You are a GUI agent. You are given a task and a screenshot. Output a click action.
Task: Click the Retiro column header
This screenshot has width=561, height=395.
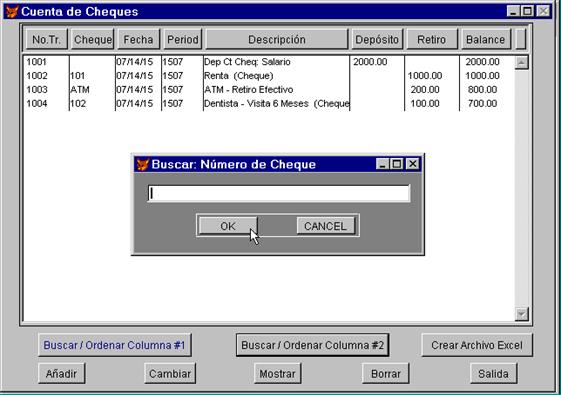[x=432, y=39]
